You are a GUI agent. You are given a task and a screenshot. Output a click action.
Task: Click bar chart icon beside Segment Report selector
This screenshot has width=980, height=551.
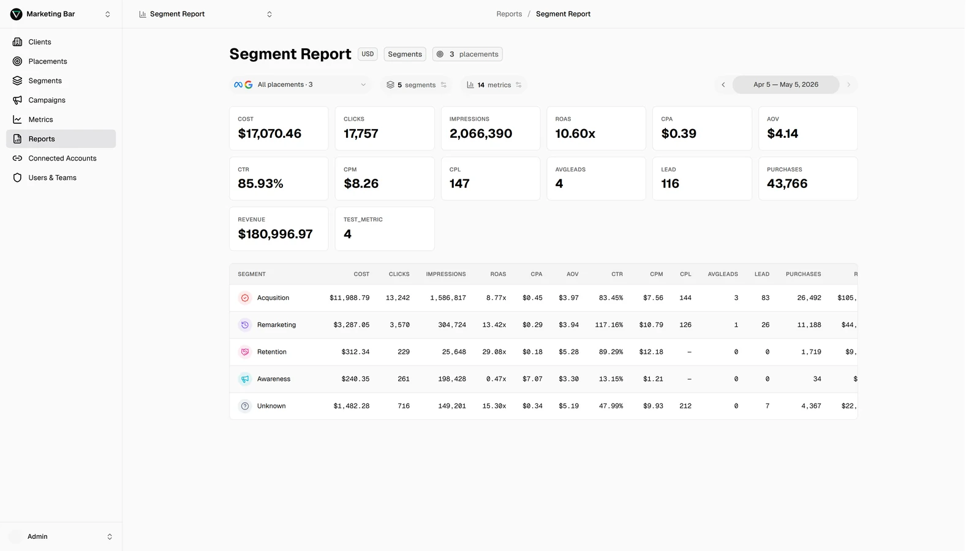pos(143,14)
